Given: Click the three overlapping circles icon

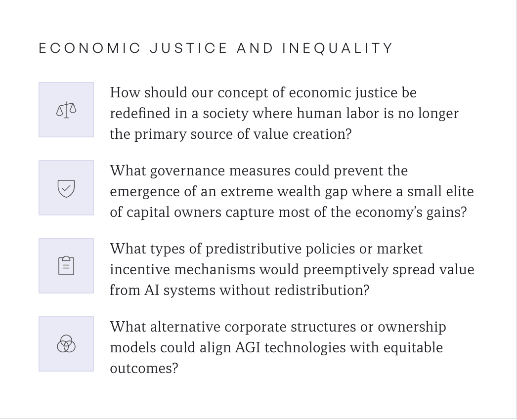Looking at the screenshot, I should 66,344.
